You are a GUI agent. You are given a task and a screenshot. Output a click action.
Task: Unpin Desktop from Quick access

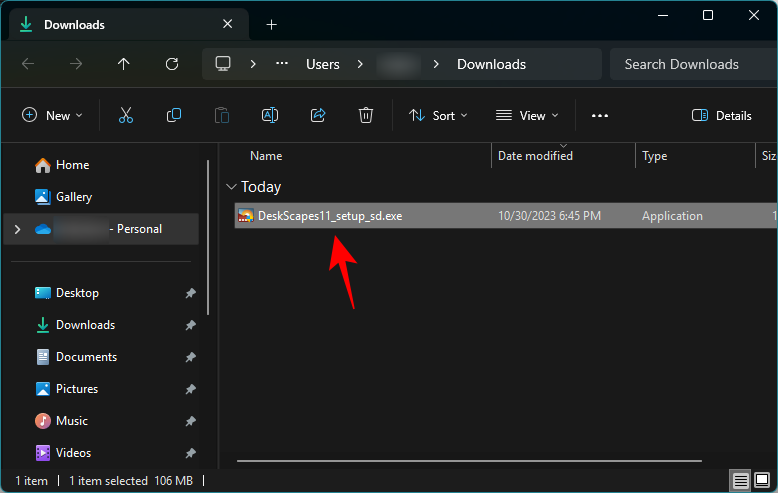191,293
